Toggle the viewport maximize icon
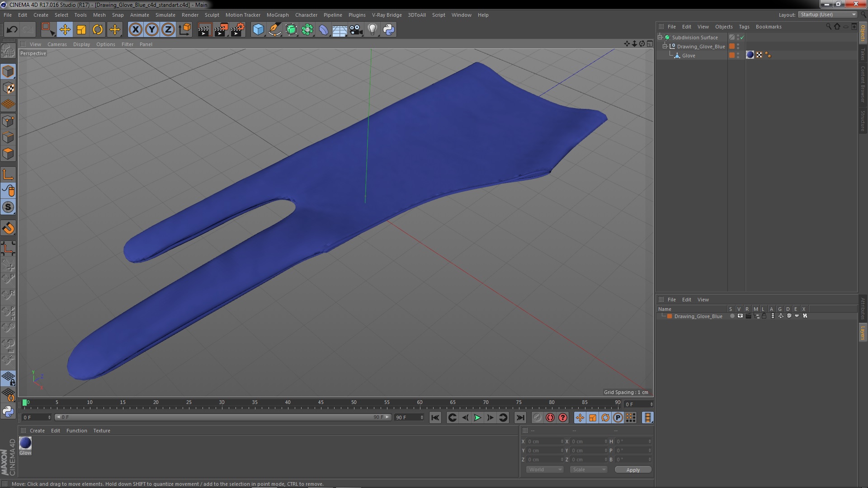This screenshot has height=488, width=868. [650, 44]
